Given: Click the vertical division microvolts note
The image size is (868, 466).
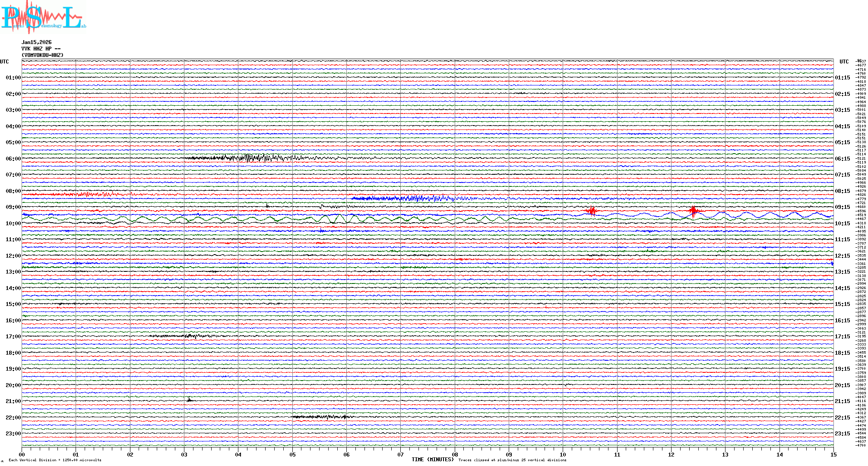Looking at the screenshot, I should coord(55,460).
